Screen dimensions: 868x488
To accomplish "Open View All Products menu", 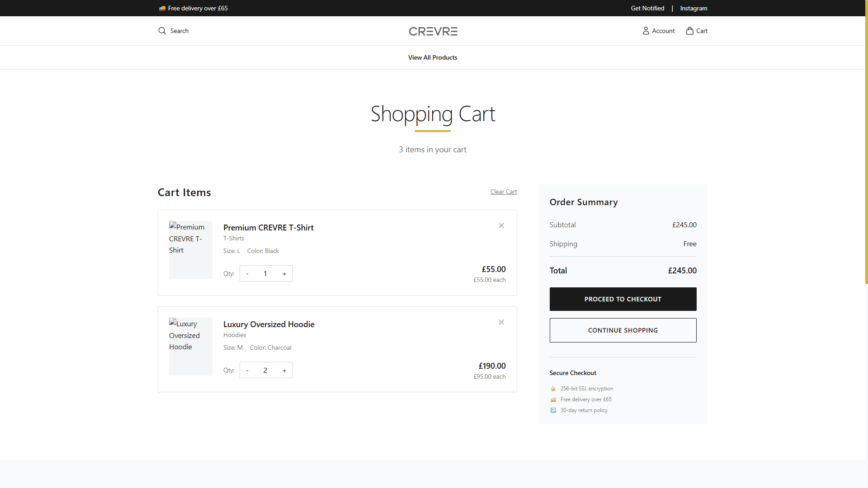I will [432, 57].
